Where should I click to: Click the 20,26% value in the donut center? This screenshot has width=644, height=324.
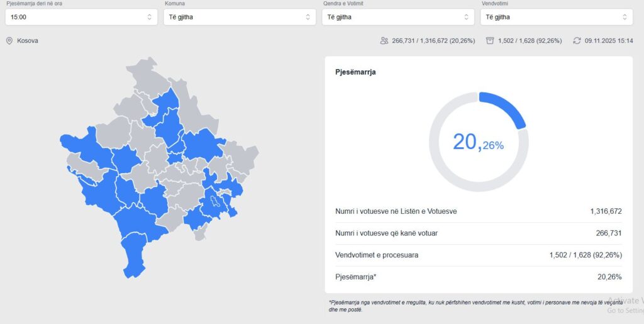478,142
